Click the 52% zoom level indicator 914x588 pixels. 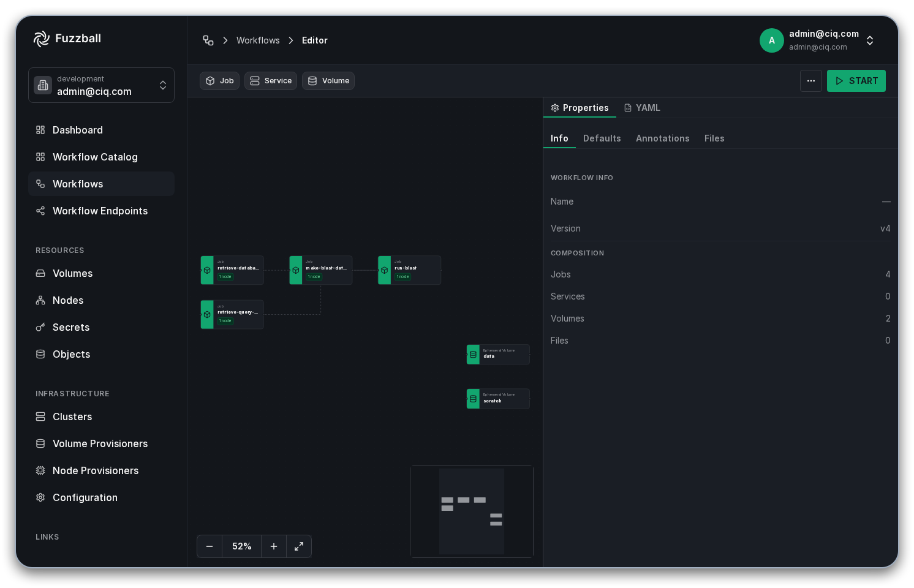tap(242, 546)
